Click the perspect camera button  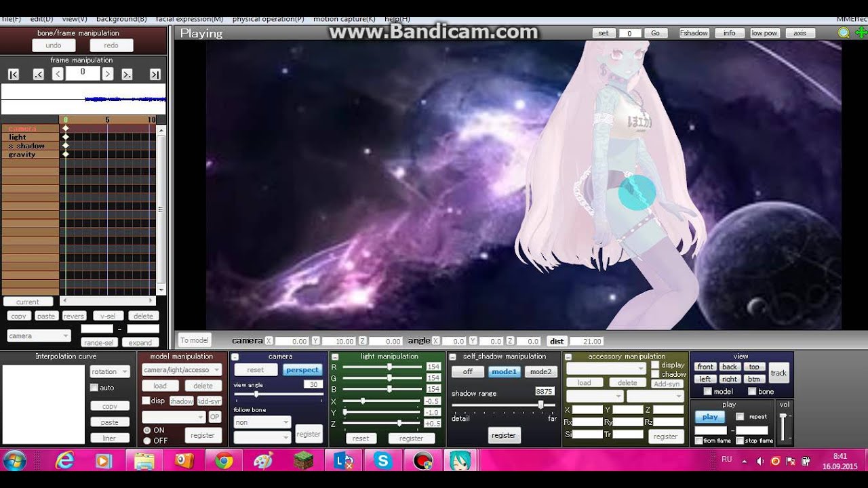(302, 370)
